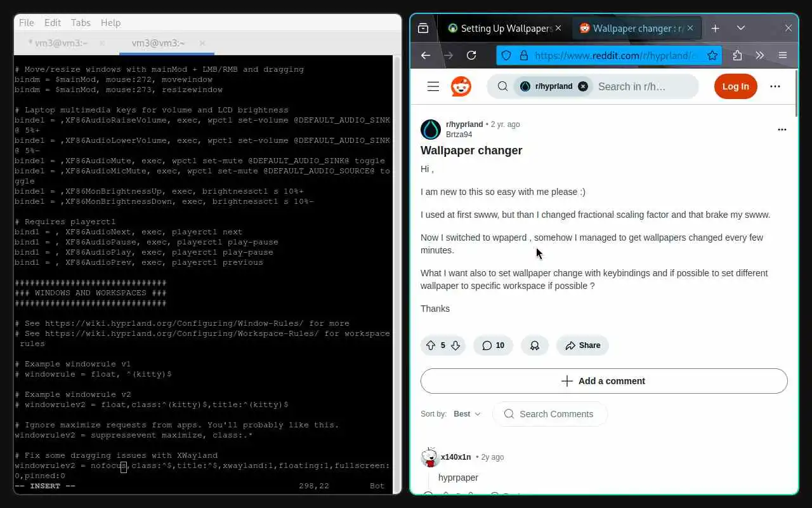The width and height of the screenshot is (812, 508).
Task: Open Firefox View icon in tab bar
Action: coord(423,28)
